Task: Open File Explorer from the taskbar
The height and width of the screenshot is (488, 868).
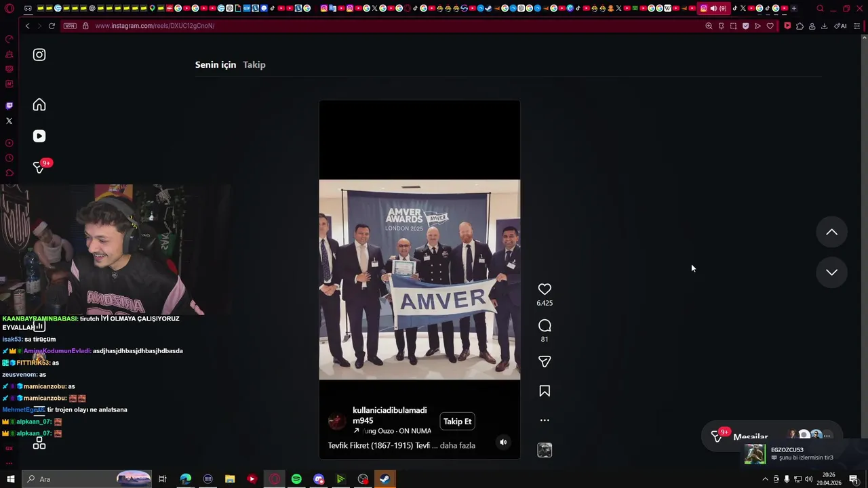Action: pyautogui.click(x=230, y=479)
